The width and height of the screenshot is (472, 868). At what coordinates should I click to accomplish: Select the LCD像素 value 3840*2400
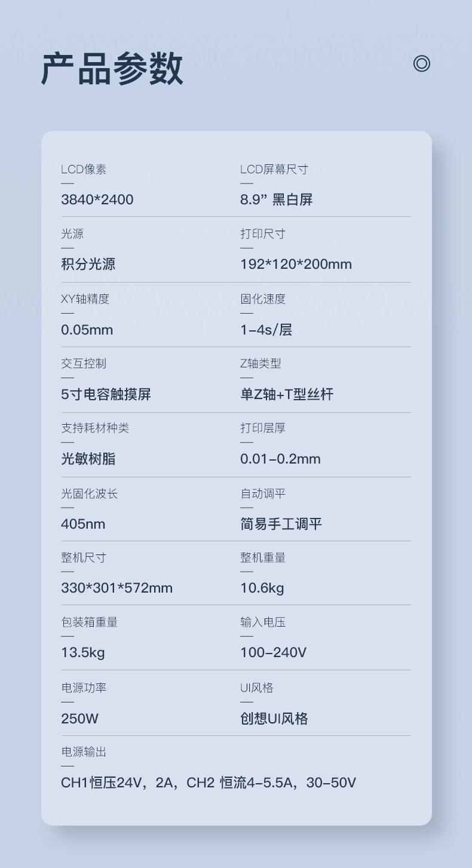coord(97,200)
